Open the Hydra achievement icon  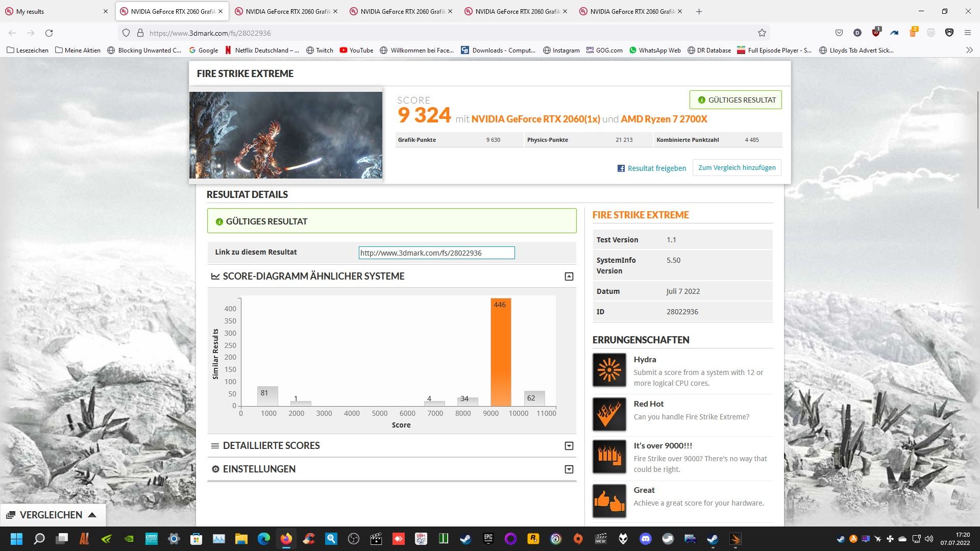click(609, 370)
